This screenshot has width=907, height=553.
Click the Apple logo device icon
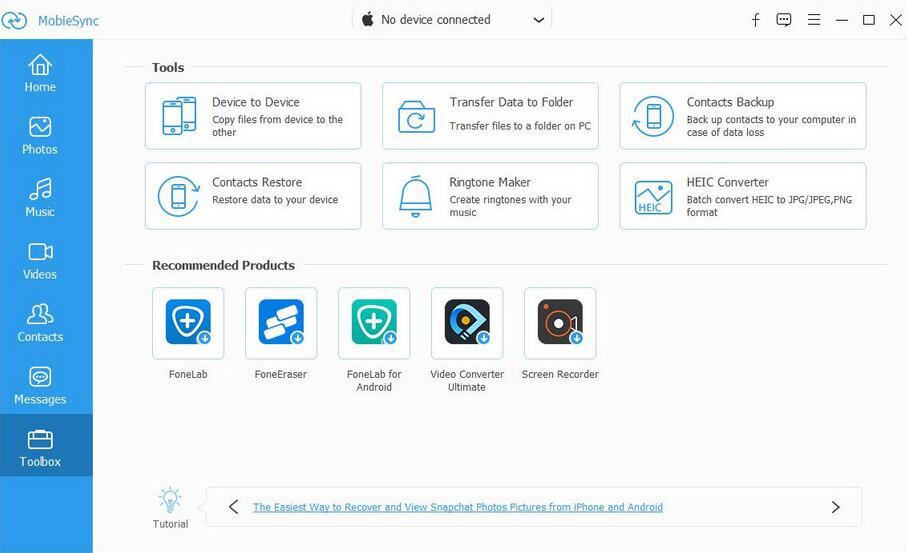click(367, 19)
